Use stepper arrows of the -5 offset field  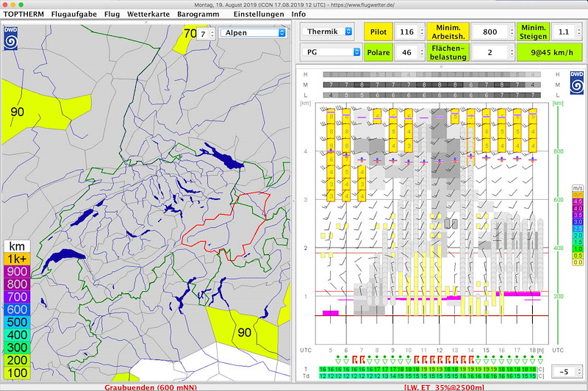tap(579, 371)
